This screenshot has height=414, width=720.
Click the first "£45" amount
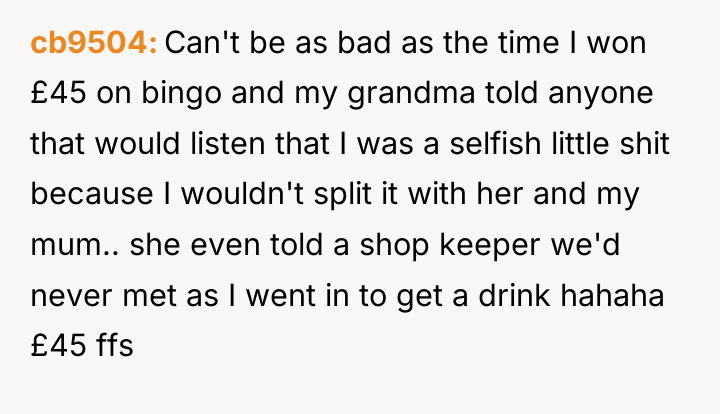pos(58,93)
